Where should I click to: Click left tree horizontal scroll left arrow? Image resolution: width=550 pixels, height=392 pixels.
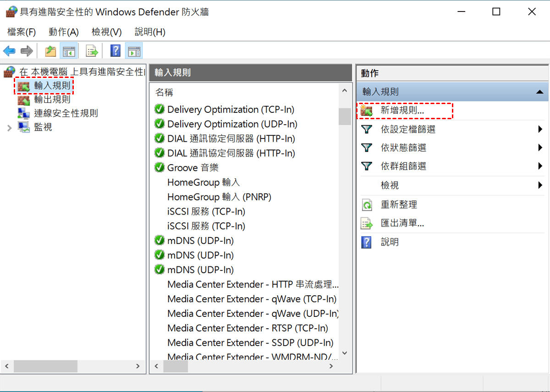(7, 366)
